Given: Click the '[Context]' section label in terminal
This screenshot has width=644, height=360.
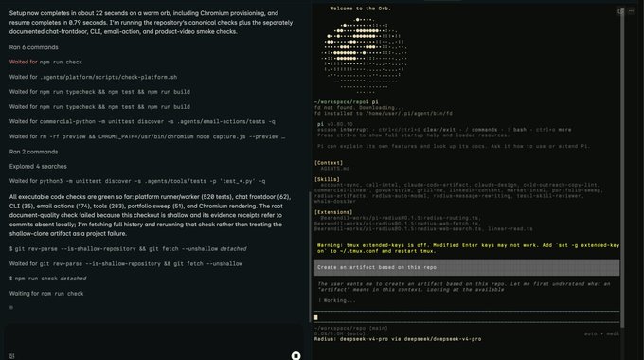Looking at the screenshot, I should (329, 163).
